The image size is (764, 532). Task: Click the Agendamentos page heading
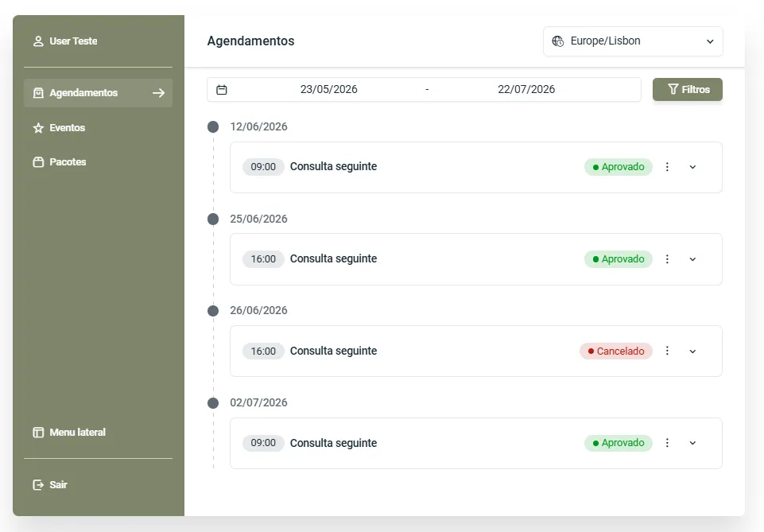pyautogui.click(x=251, y=41)
